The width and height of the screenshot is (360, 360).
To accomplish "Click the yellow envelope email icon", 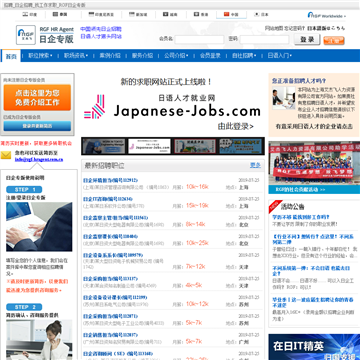I will point(6,155).
